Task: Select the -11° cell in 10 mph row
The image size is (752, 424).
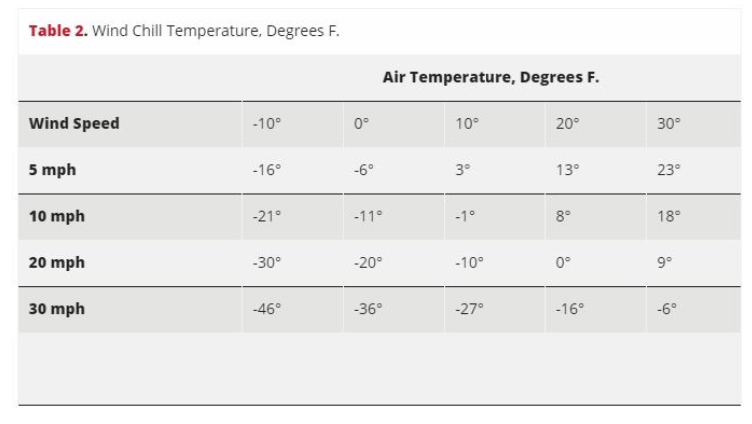Action: pos(368,216)
